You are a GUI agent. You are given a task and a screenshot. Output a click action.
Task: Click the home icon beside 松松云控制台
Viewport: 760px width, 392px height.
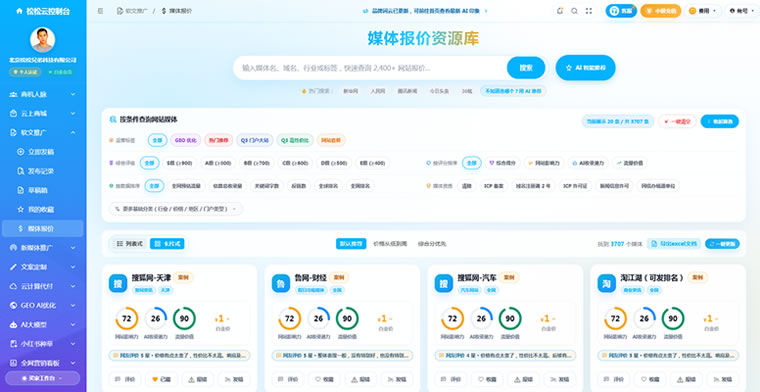[x=19, y=11]
